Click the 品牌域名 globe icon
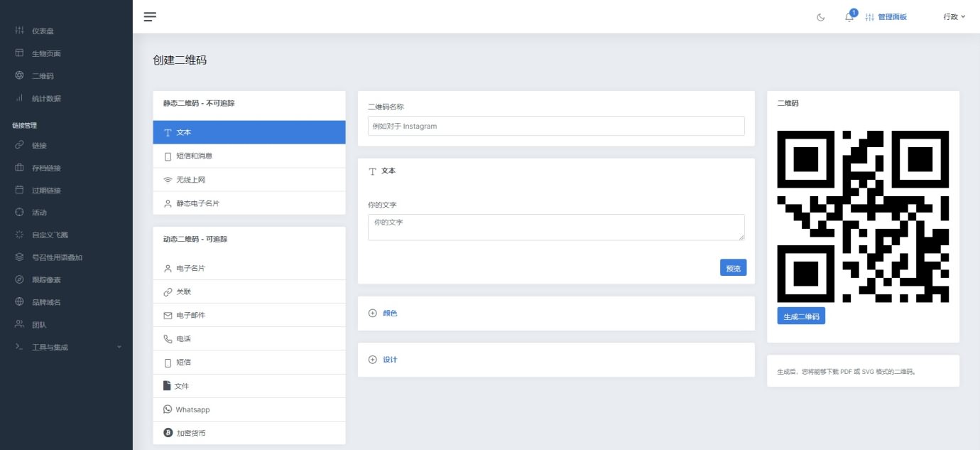 point(19,302)
